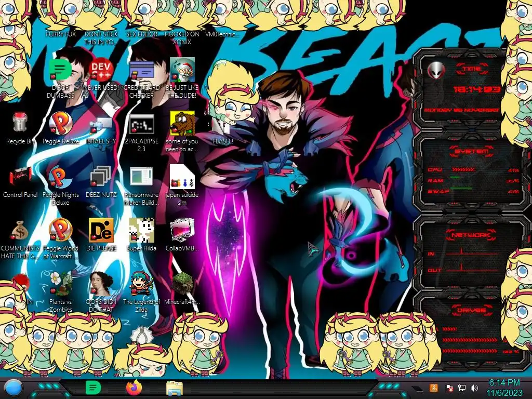Click the RAM usage bar in widget
This screenshot has width=532, height=399.
point(455,177)
